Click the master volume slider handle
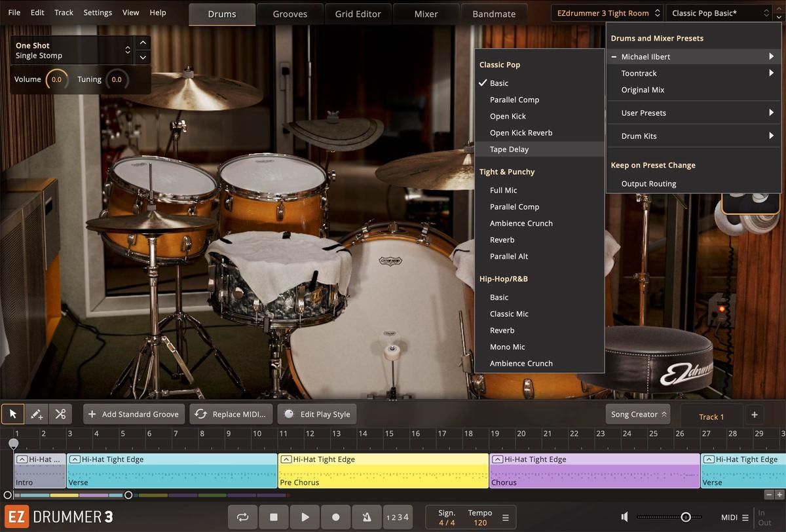The width and height of the screenshot is (786, 532). tap(685, 517)
